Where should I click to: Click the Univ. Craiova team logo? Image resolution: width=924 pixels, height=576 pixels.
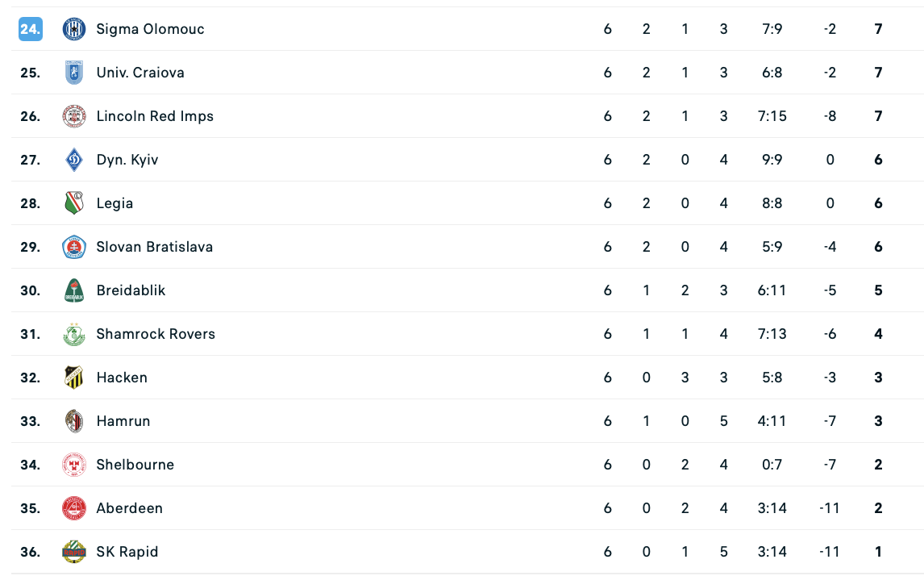[x=74, y=73]
